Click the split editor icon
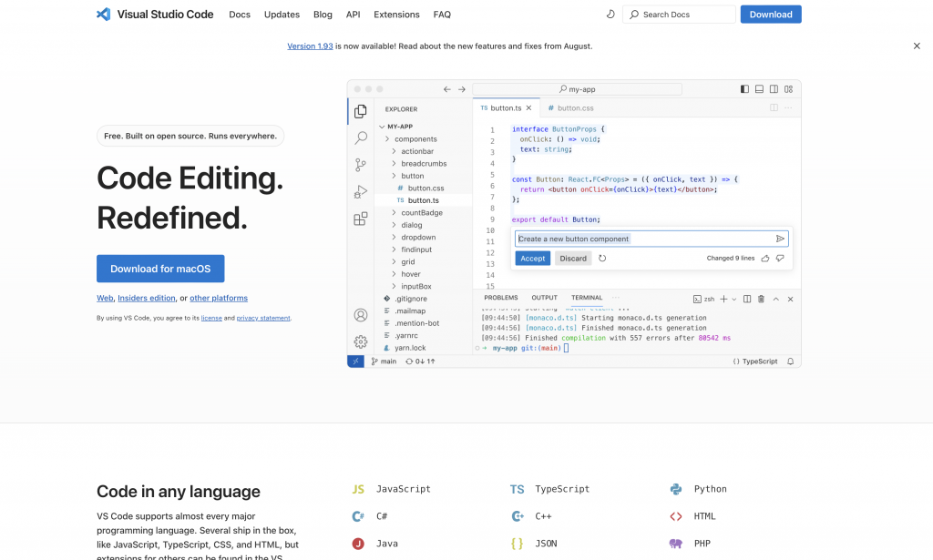Image resolution: width=933 pixels, height=560 pixels. (x=774, y=107)
